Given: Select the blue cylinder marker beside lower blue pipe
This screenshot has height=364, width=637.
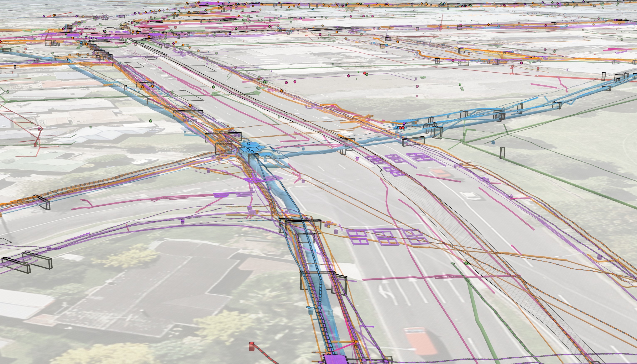Looking at the screenshot, I should pos(311,311).
